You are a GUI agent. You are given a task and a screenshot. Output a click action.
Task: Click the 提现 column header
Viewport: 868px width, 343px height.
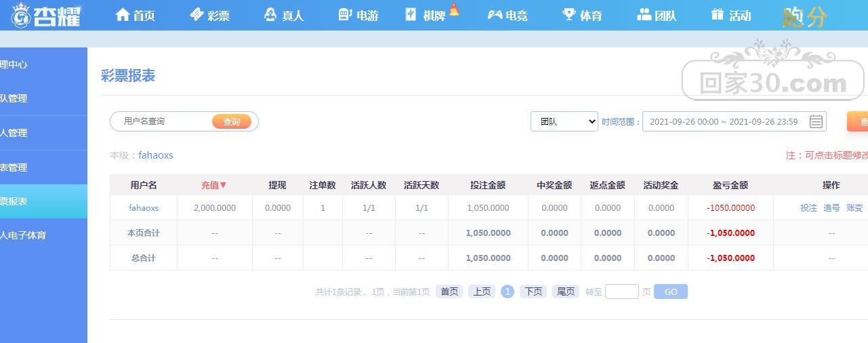(x=278, y=185)
